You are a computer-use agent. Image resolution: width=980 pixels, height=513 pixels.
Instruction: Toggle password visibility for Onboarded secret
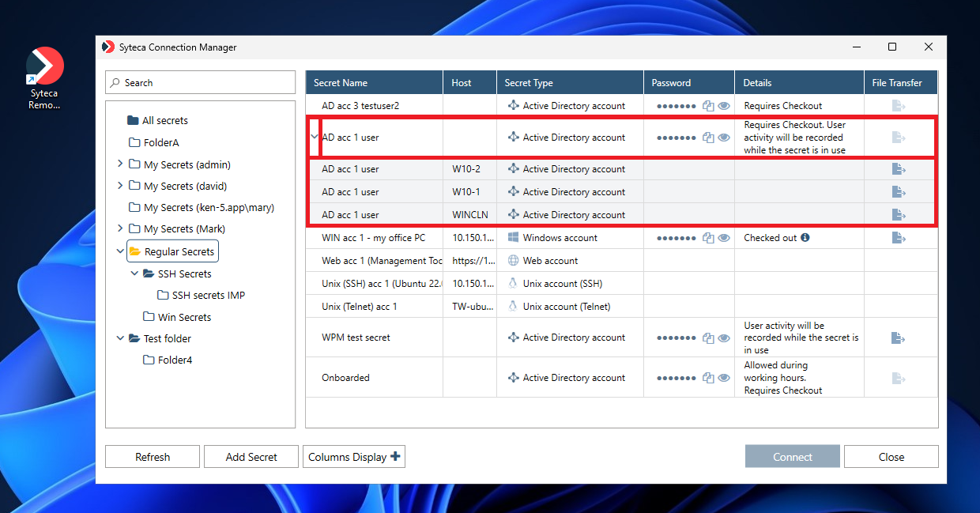point(723,378)
